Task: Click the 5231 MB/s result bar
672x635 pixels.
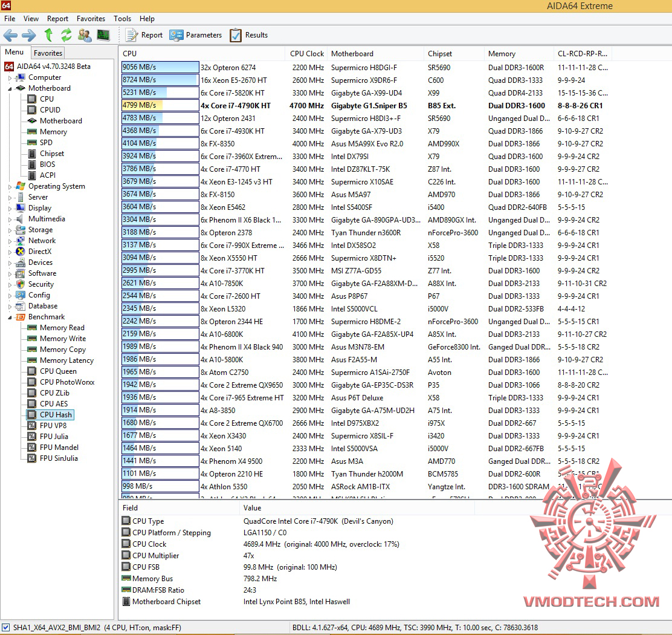Action: [160, 93]
